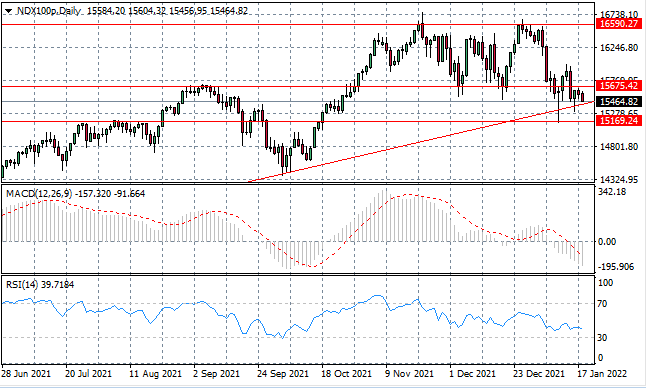Click the 23 Dec 2021 date label
Screen dimensions: 646x388
click(x=538, y=374)
